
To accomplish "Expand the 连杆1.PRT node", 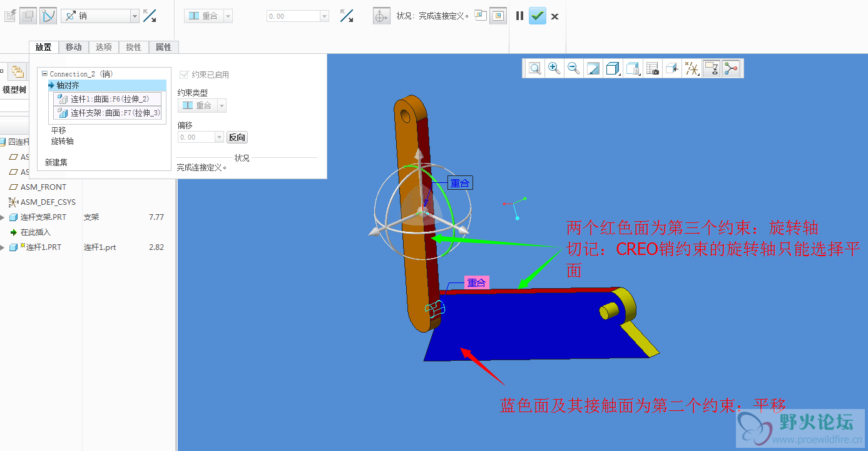I will click(x=3, y=247).
